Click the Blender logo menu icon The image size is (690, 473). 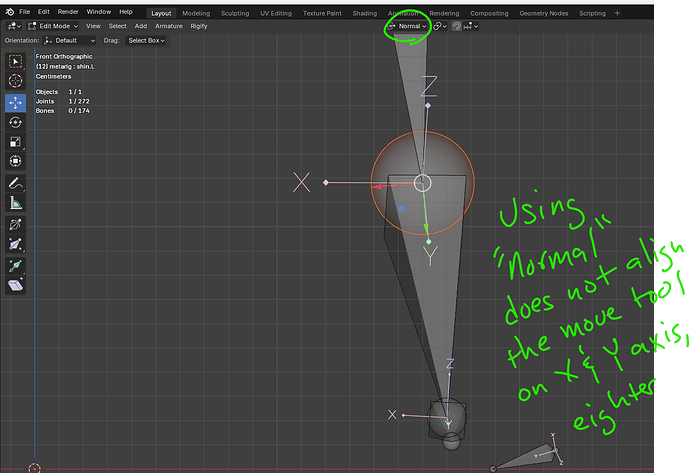[10, 12]
